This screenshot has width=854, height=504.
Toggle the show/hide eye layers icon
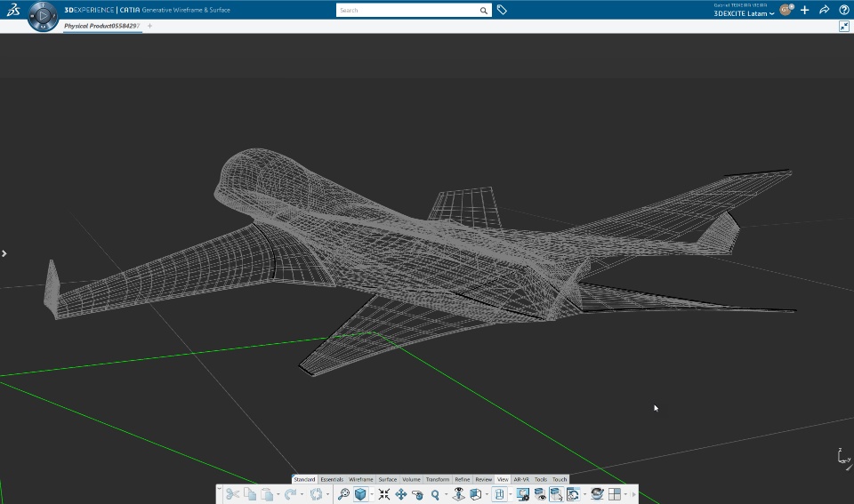point(540,494)
